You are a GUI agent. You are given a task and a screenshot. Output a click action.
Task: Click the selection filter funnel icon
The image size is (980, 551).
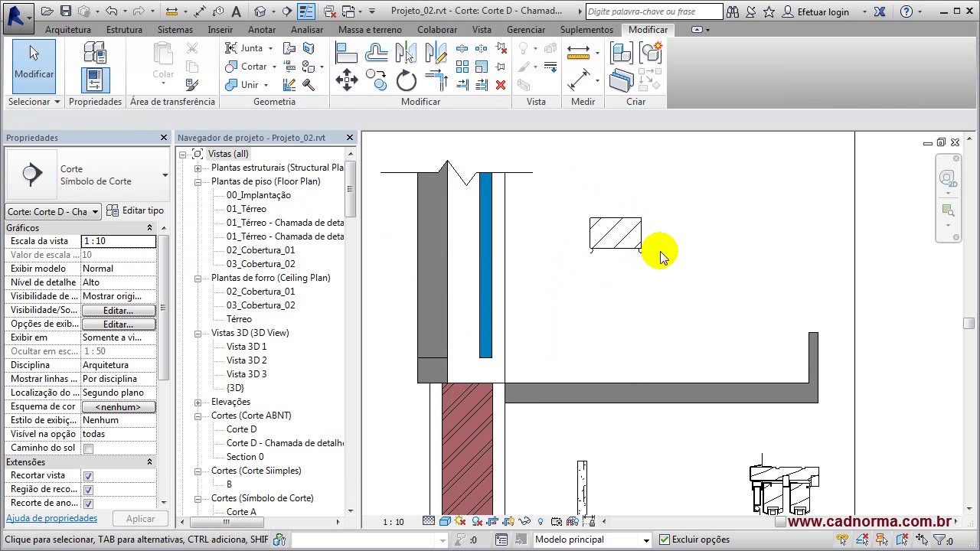(x=940, y=540)
